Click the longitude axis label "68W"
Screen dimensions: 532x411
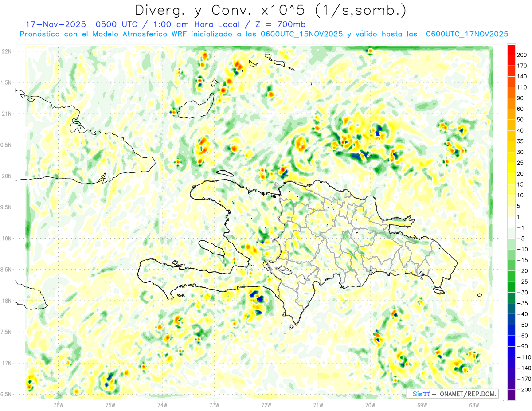(x=474, y=405)
